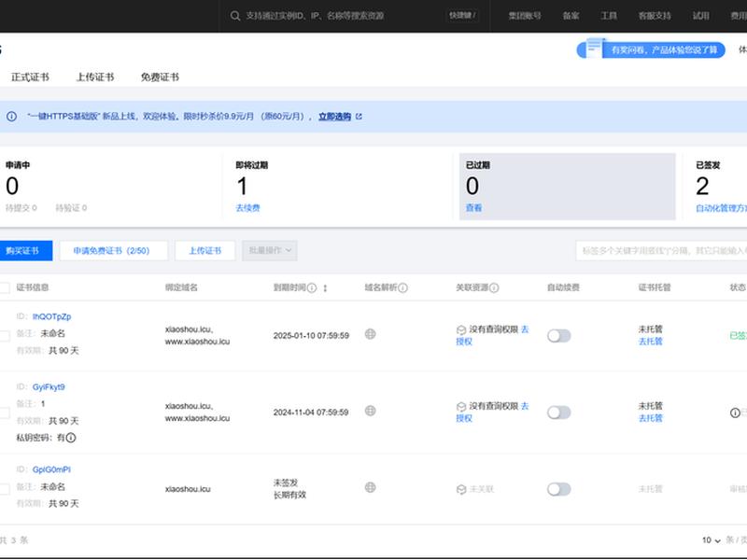Screen dimensions: 747x560
Task: Click the resource cube icon in GyiFkyt9 row
Action: point(460,407)
